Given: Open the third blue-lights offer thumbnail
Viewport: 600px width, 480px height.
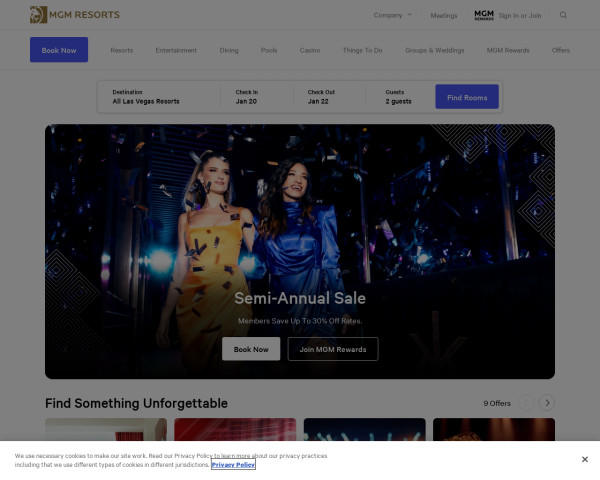Looking at the screenshot, I should tap(365, 429).
